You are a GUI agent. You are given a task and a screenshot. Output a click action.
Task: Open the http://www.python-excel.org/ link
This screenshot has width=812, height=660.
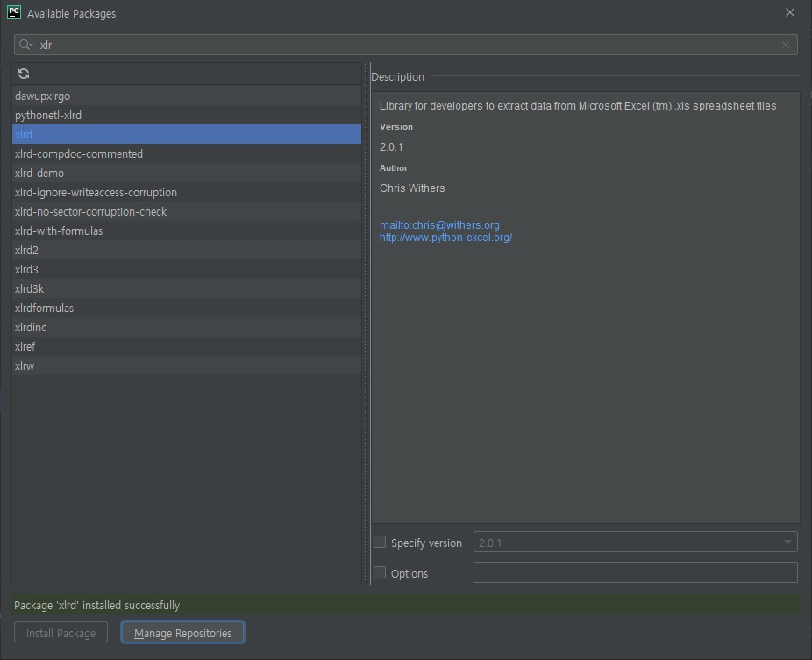(445, 238)
